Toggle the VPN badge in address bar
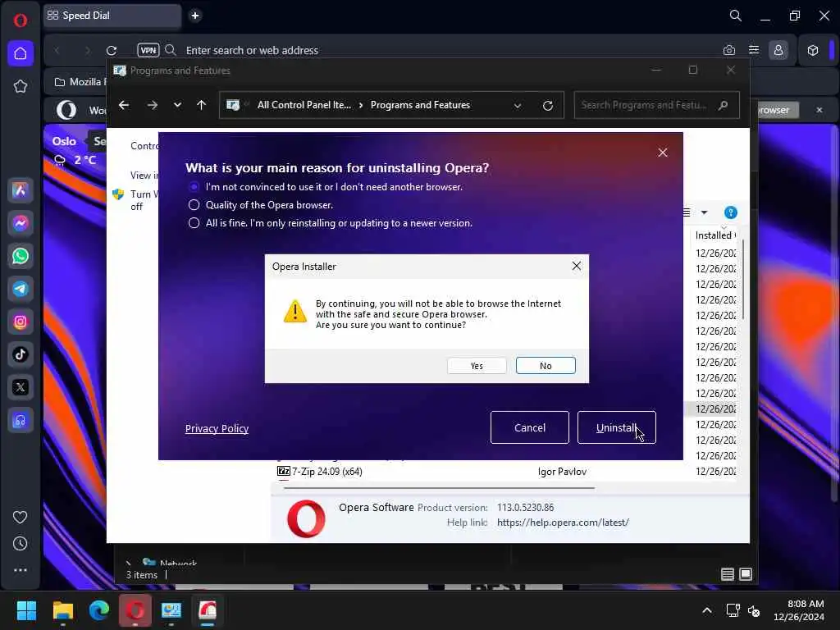The image size is (840, 630). 148,50
